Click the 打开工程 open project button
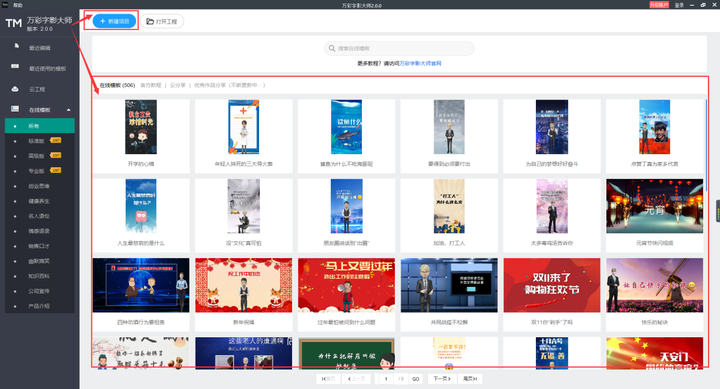This screenshot has height=389, width=720. (x=162, y=21)
